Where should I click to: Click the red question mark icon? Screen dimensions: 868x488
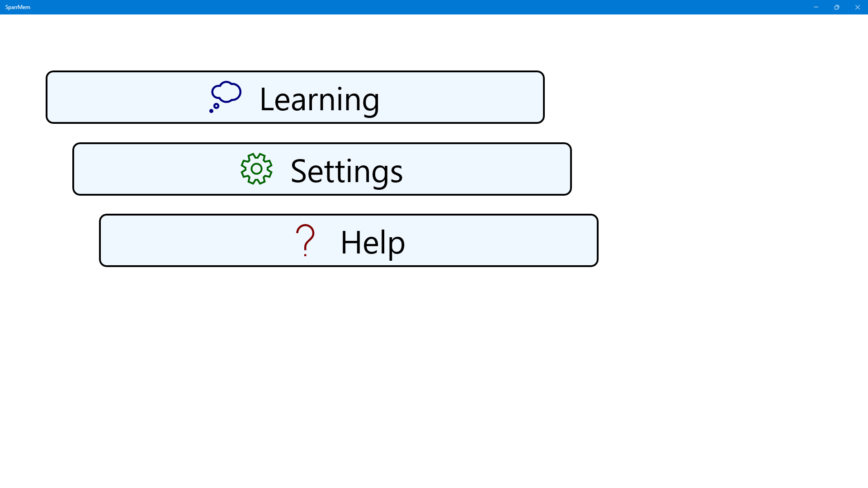point(306,240)
